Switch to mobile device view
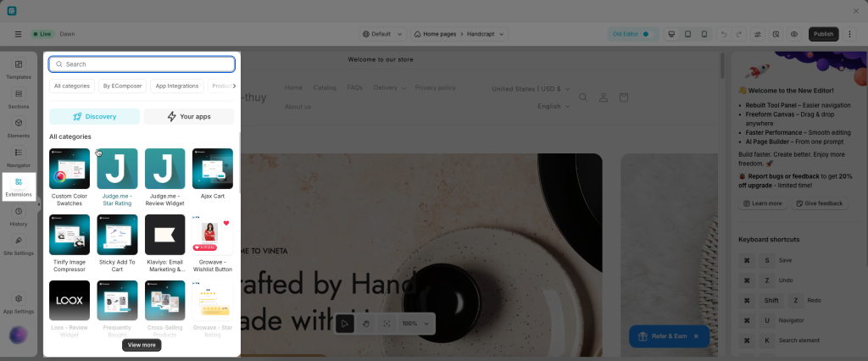The height and width of the screenshot is (361, 868). (x=704, y=35)
